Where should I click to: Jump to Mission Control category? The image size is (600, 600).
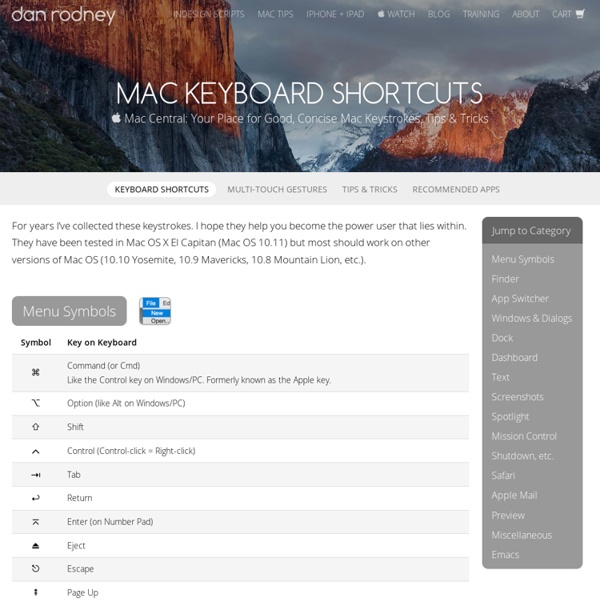[524, 436]
